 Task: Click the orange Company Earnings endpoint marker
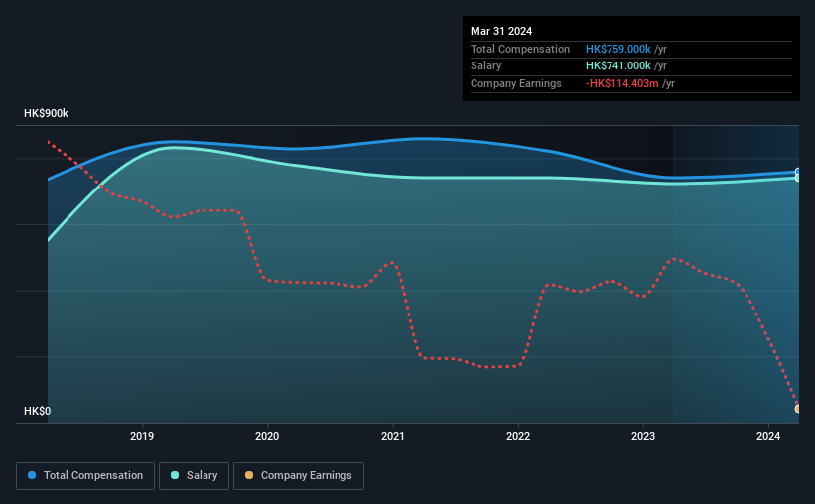(x=797, y=409)
